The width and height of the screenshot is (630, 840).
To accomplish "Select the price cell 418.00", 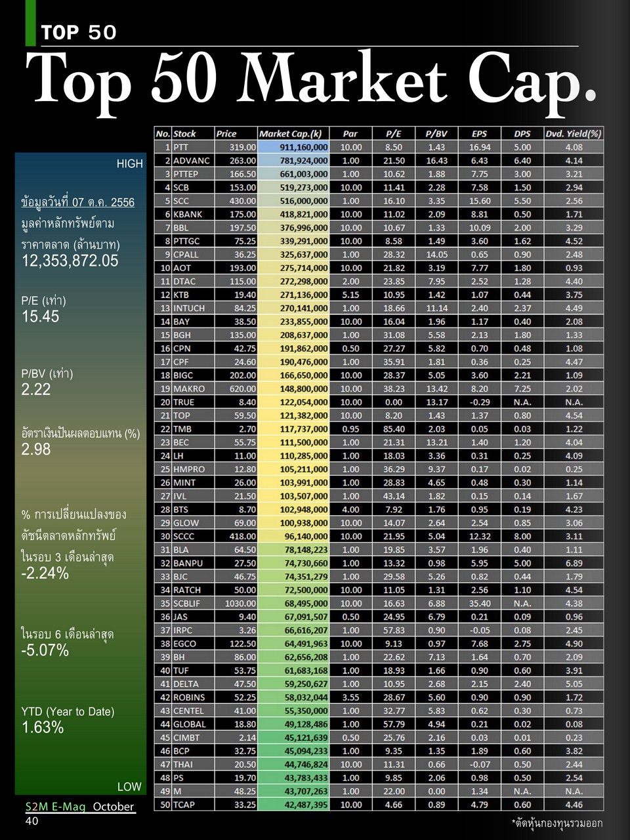I will tap(236, 536).
